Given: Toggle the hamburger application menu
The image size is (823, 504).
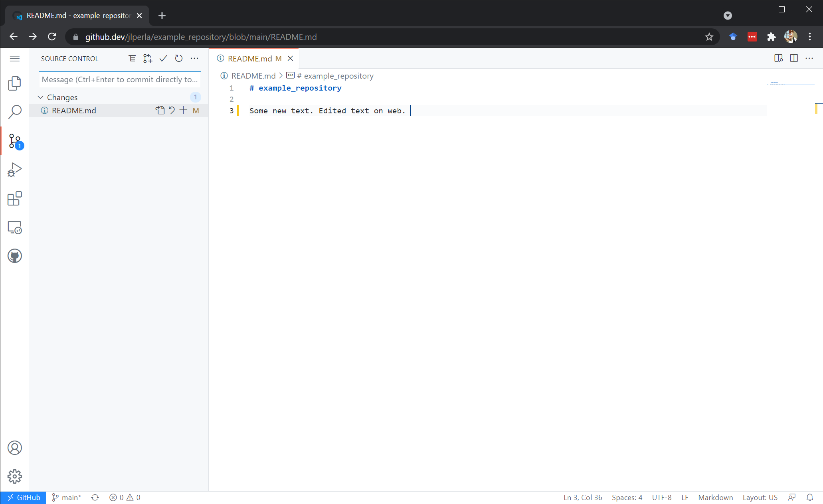Looking at the screenshot, I should pos(15,59).
